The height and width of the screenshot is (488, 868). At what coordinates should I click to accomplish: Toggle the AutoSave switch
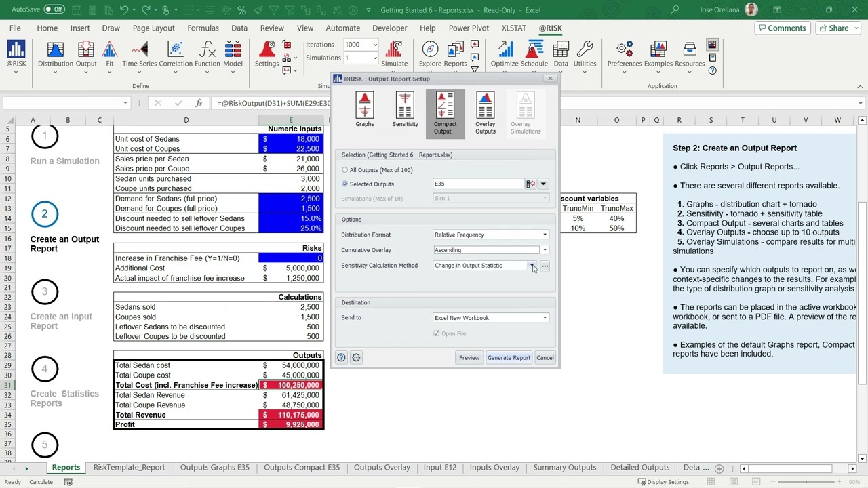(54, 9)
